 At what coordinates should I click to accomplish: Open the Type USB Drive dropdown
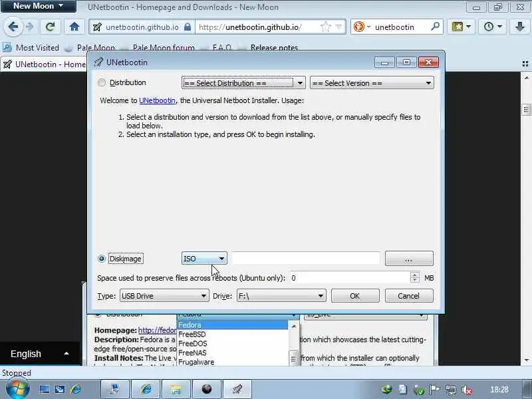[x=164, y=296]
